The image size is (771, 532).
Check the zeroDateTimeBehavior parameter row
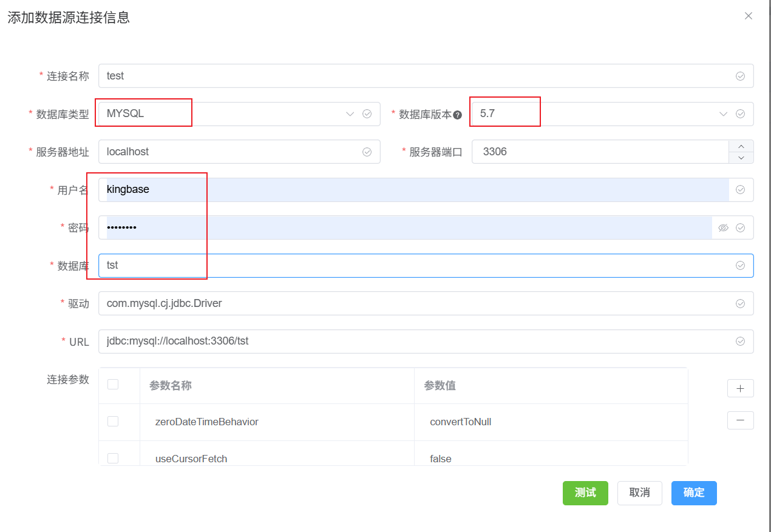[113, 421]
